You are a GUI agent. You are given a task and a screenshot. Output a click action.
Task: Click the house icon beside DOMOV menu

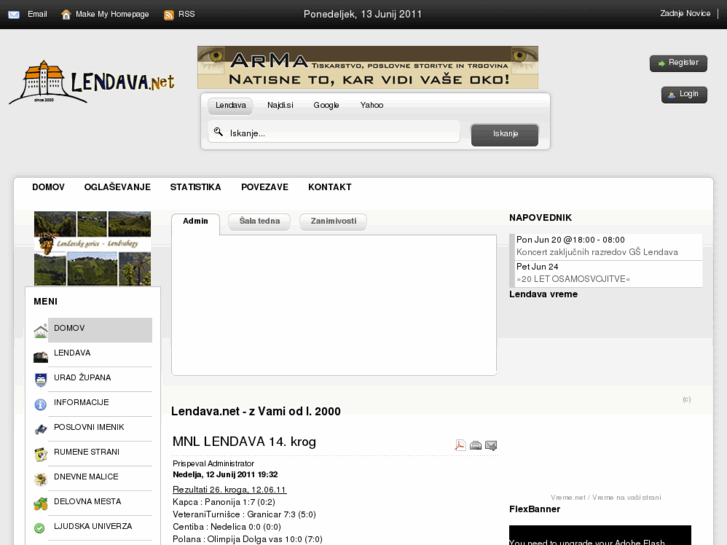[41, 331]
